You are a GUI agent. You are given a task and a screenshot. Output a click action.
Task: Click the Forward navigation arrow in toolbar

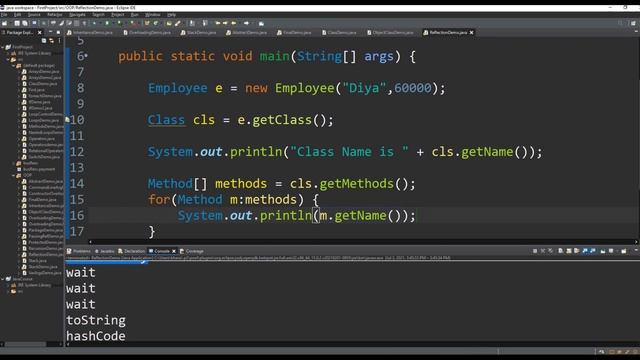(246, 23)
